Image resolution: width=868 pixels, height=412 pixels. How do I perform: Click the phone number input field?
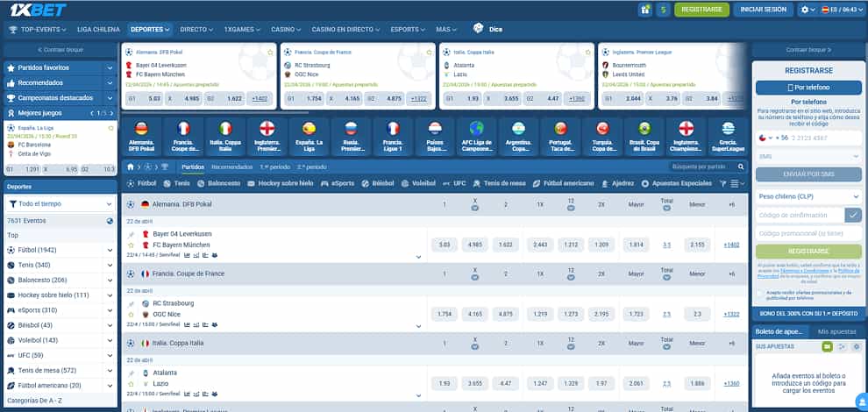[823, 138]
